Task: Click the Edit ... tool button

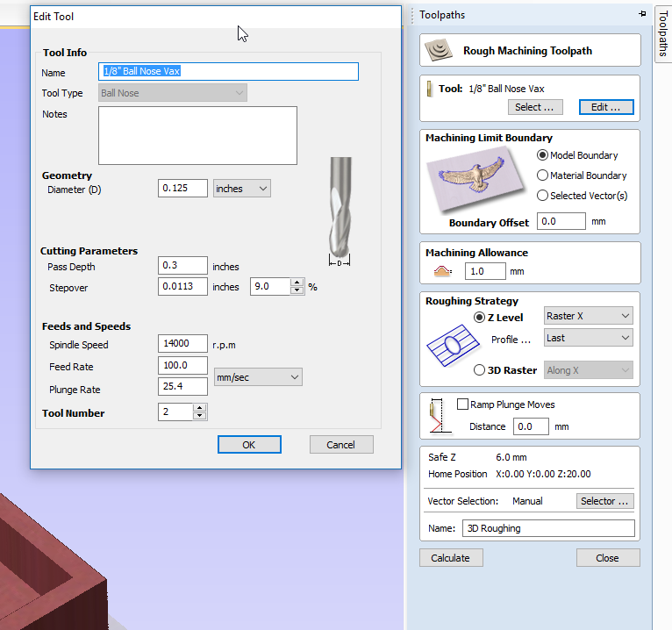Action: pos(606,107)
